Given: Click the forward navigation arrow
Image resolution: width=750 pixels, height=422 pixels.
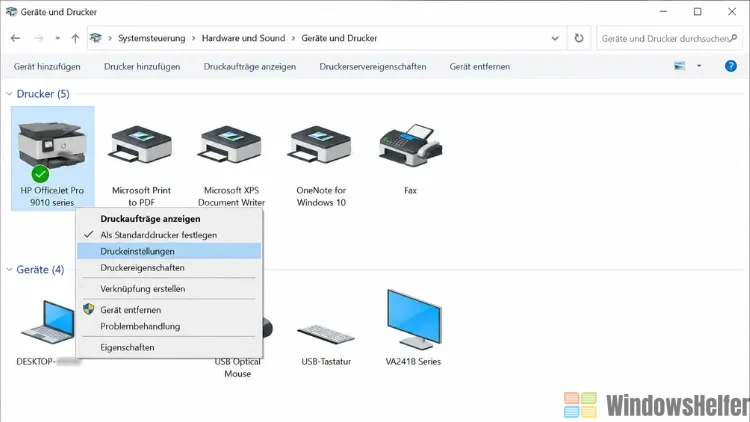Looking at the screenshot, I should (x=38, y=38).
